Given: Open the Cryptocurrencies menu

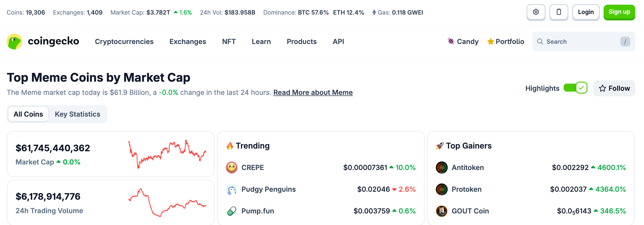Looking at the screenshot, I should click(124, 42).
